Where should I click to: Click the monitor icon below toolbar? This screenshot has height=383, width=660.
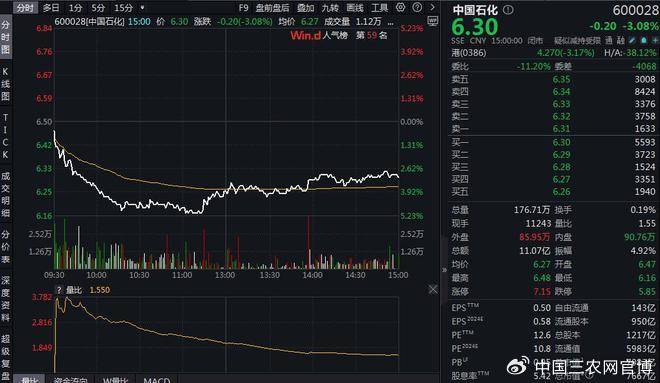click(x=433, y=21)
